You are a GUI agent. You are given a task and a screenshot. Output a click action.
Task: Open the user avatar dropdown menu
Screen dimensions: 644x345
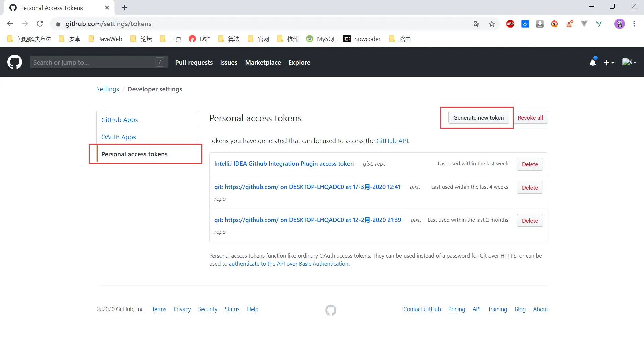click(629, 62)
